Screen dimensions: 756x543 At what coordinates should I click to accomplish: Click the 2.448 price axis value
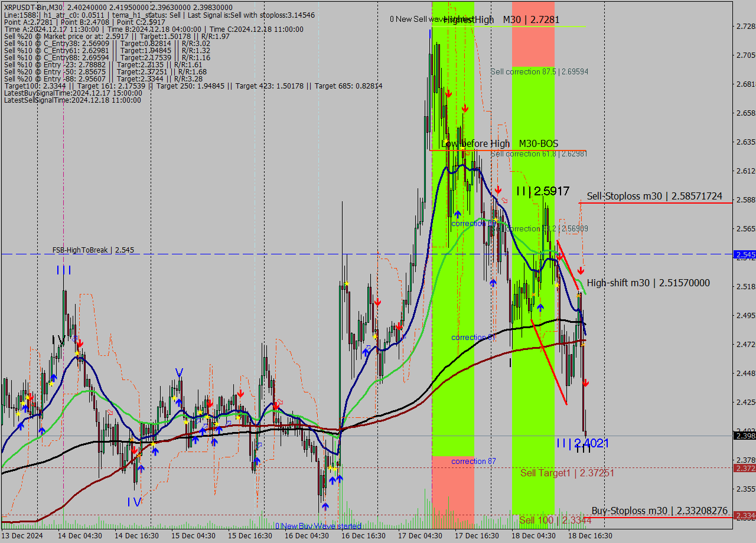tap(745, 373)
